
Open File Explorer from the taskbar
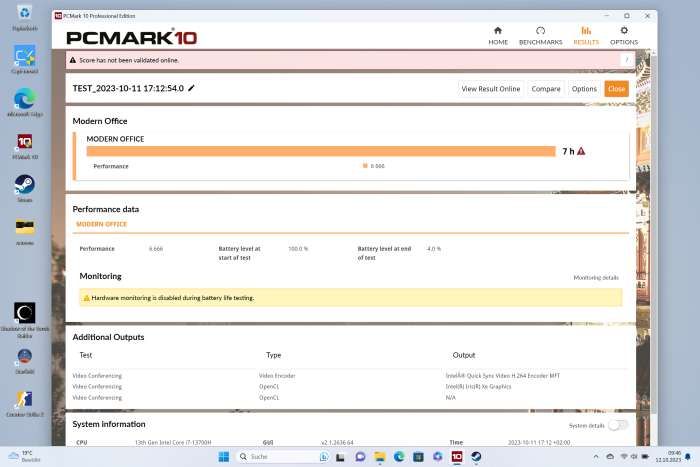coord(380,456)
